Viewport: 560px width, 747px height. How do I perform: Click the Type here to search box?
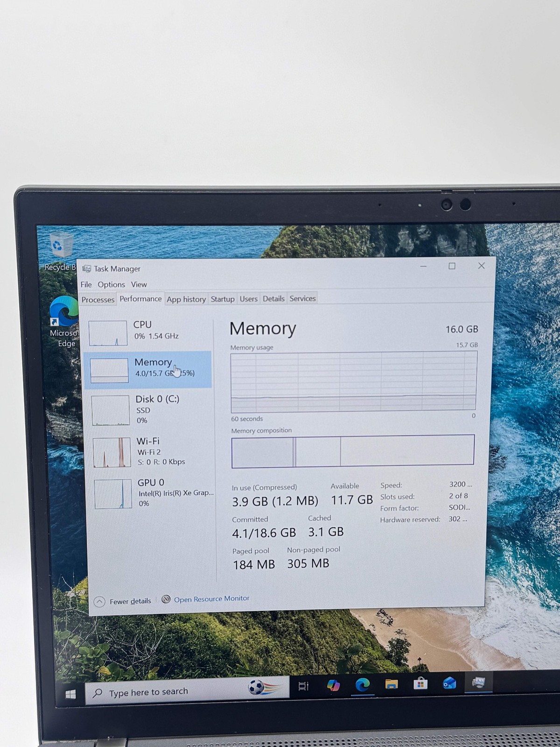187,691
